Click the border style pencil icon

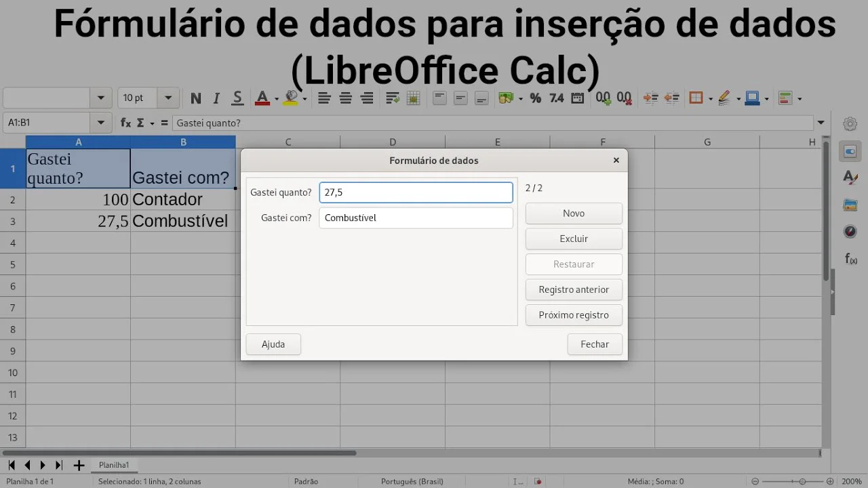(x=724, y=98)
